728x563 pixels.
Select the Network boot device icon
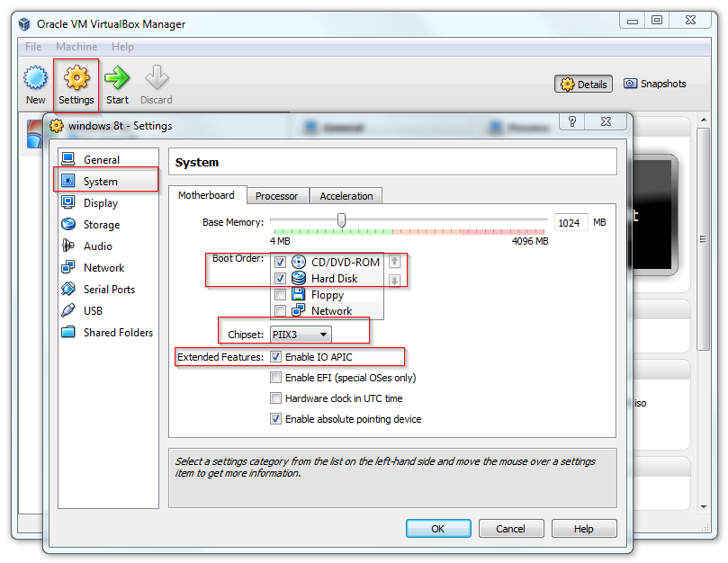pos(299,310)
